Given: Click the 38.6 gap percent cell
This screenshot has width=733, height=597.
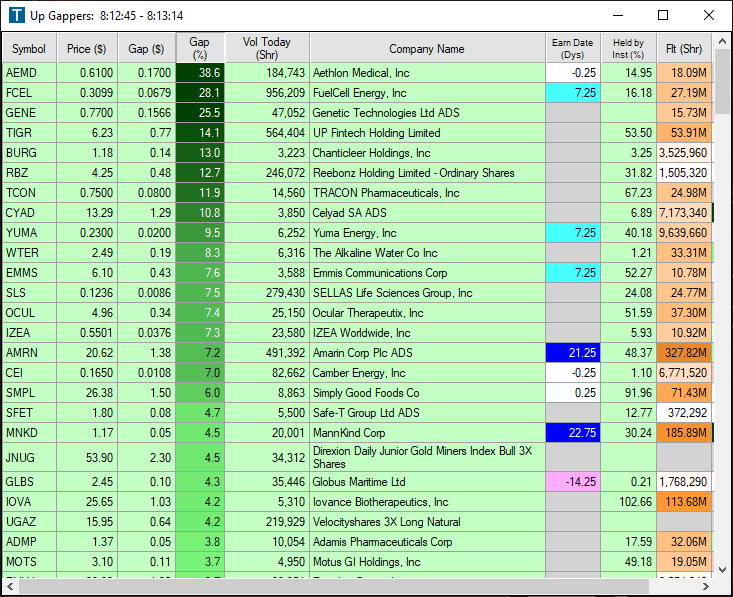Looking at the screenshot, I should tap(201, 73).
